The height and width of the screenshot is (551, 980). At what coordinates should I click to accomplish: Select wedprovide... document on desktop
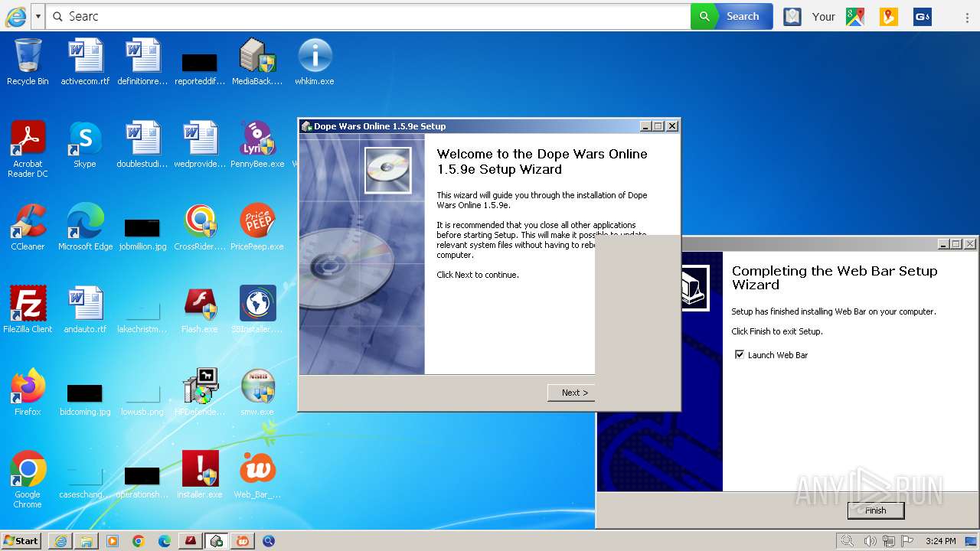[x=200, y=144]
